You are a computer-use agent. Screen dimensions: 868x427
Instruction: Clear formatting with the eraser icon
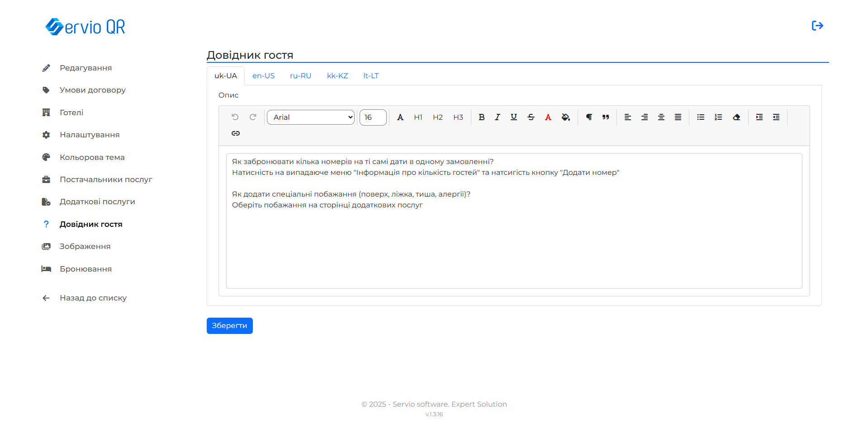click(x=736, y=117)
